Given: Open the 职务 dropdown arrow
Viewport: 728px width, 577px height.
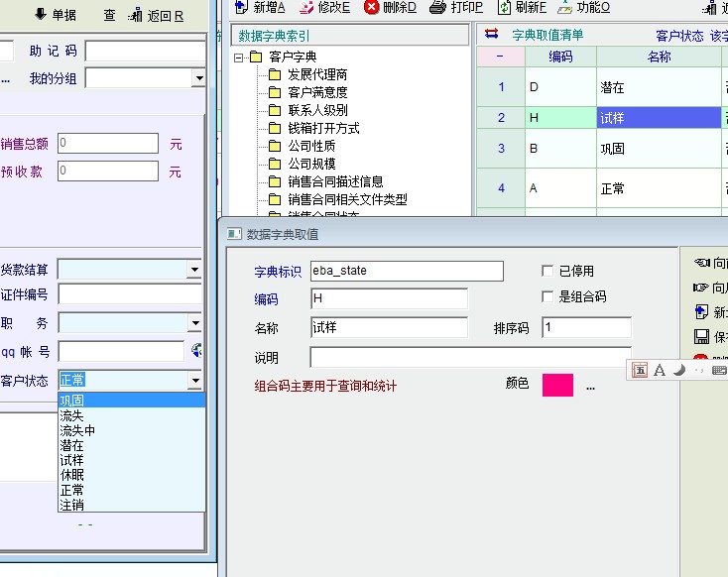Looking at the screenshot, I should [194, 323].
